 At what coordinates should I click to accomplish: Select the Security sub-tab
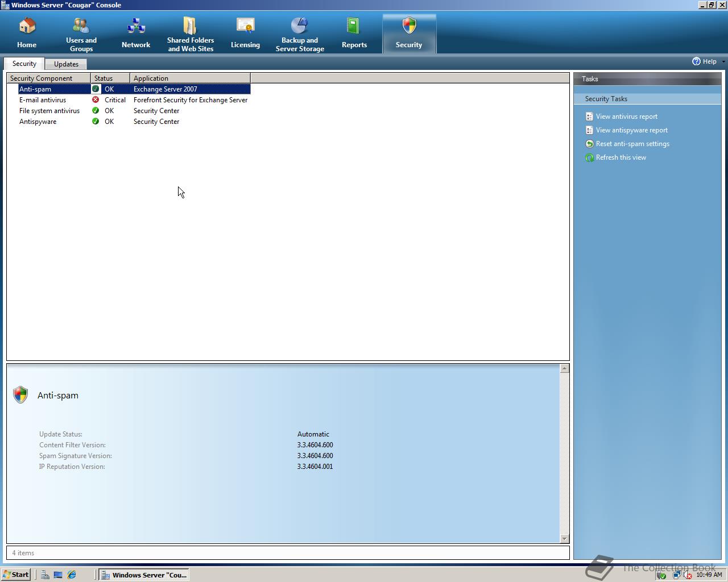click(x=24, y=64)
